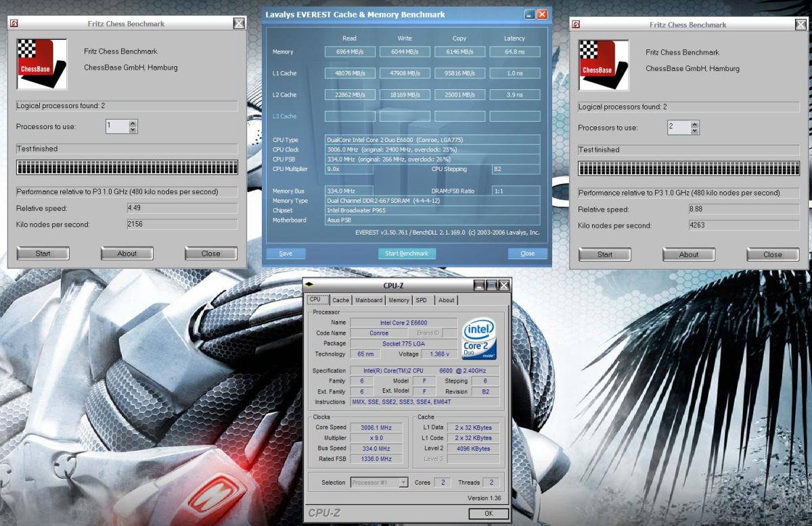Click the kilo nodes value 2156
Viewport: 812px width, 526px height.
point(182,224)
